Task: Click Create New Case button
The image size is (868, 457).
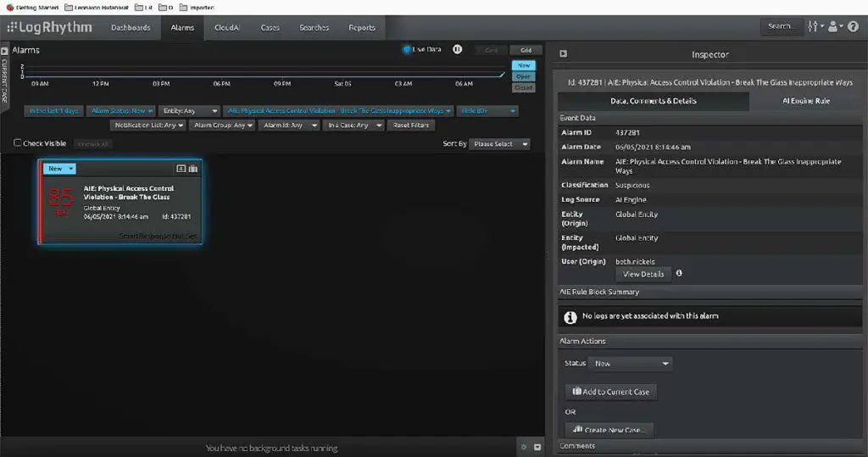Action: (609, 430)
